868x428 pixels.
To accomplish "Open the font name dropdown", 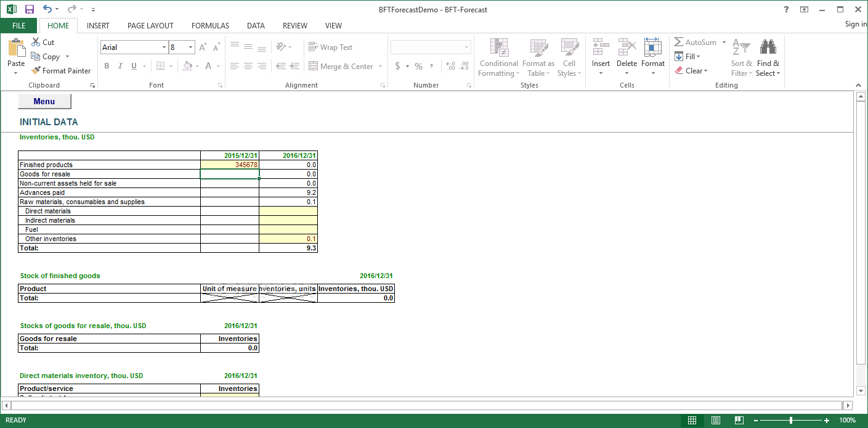I will coord(164,47).
